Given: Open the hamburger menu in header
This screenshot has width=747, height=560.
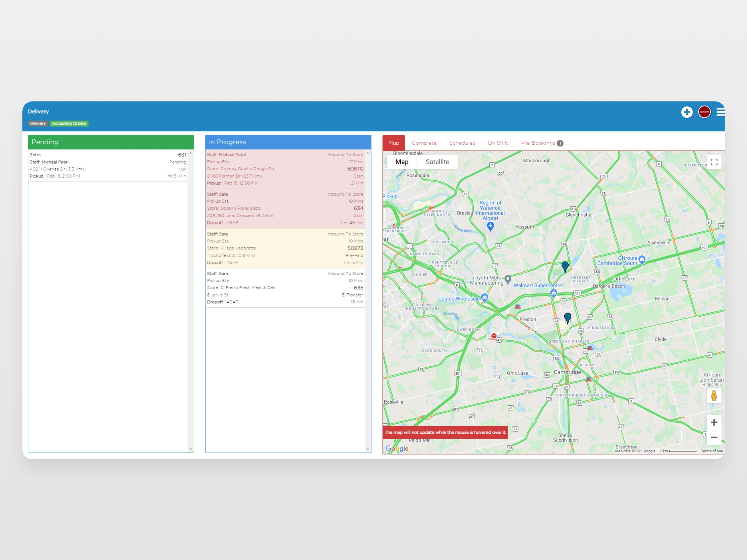Looking at the screenshot, I should point(720,112).
